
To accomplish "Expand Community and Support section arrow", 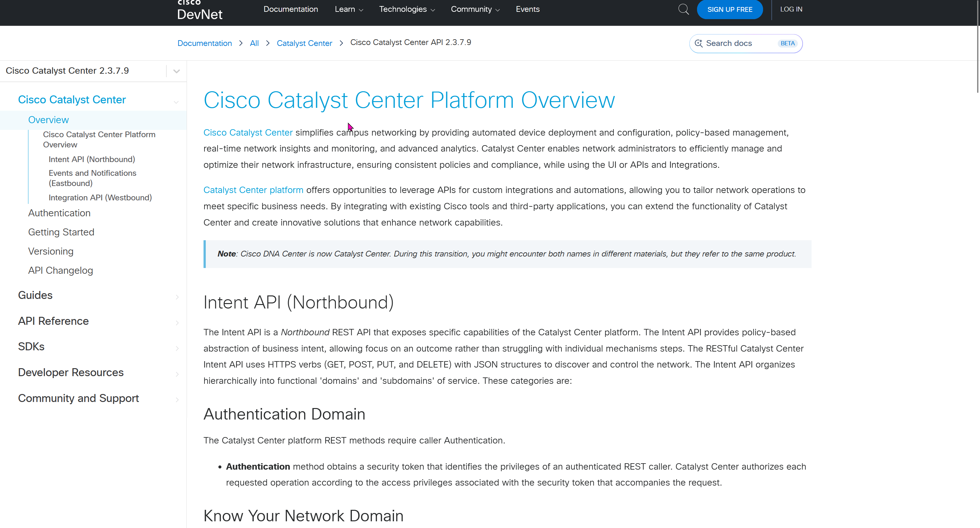I will click(x=177, y=399).
